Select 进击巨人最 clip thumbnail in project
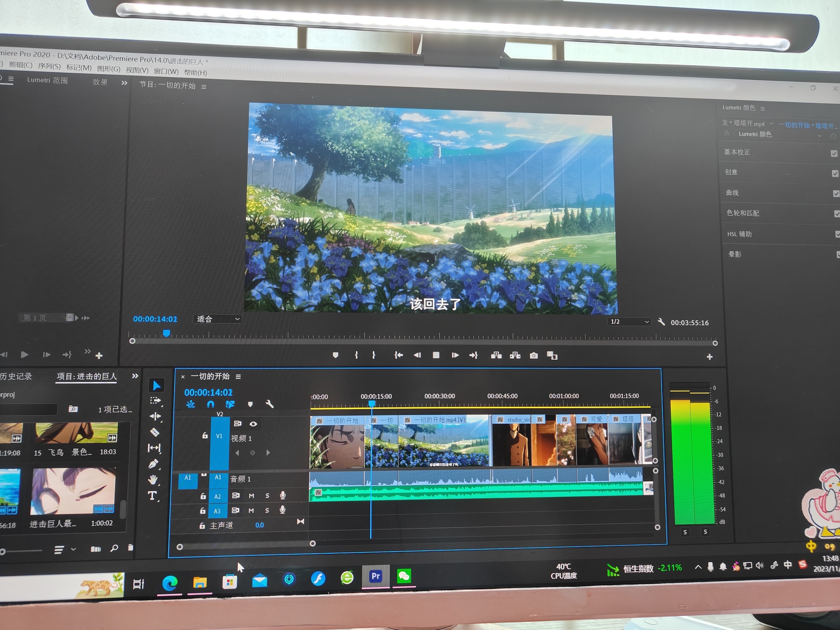 (x=73, y=491)
